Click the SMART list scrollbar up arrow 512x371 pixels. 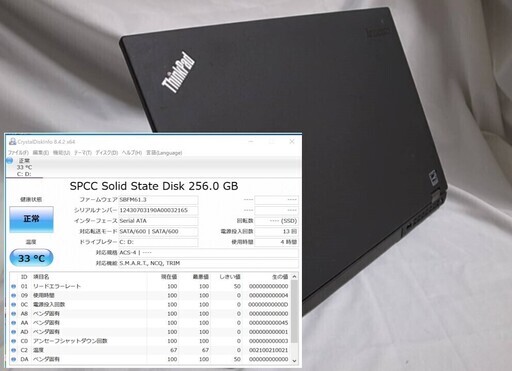[x=294, y=277]
